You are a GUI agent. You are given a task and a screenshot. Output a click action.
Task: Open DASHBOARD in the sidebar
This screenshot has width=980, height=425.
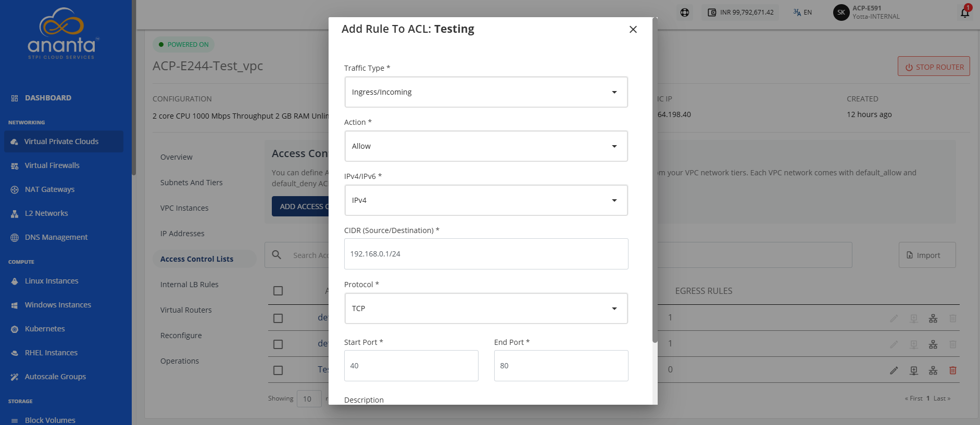pos(48,98)
